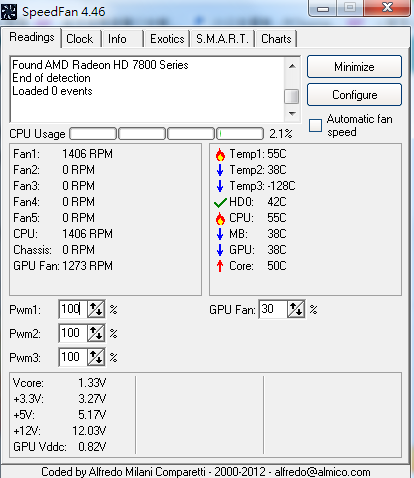The image size is (414, 478).
Task: Show the Charts tab
Action: click(276, 39)
